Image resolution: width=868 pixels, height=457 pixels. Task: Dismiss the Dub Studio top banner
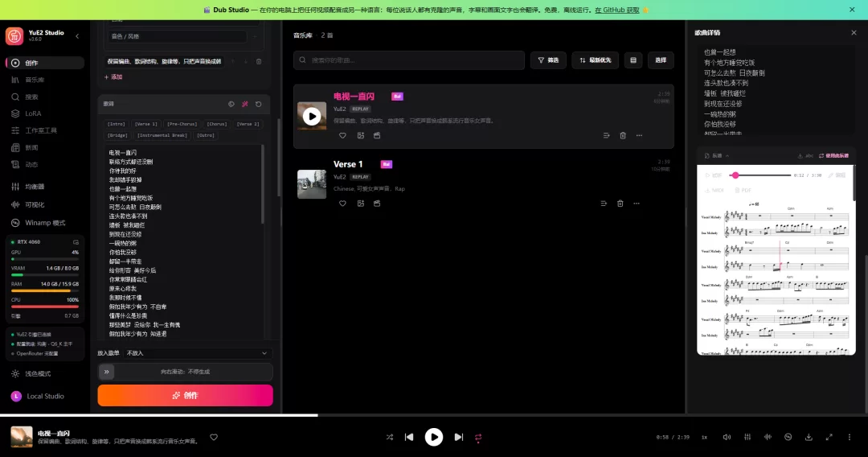click(x=852, y=10)
